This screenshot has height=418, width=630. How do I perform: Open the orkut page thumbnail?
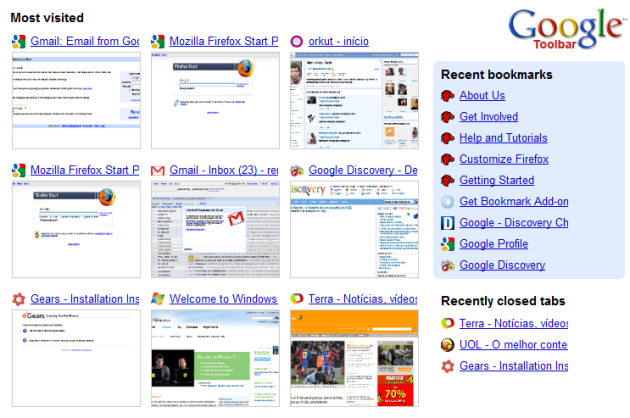click(354, 100)
